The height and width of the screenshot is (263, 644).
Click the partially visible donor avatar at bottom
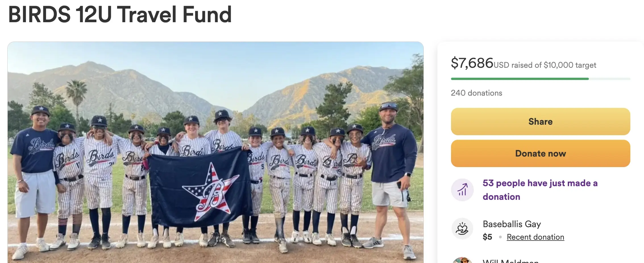coord(462,260)
